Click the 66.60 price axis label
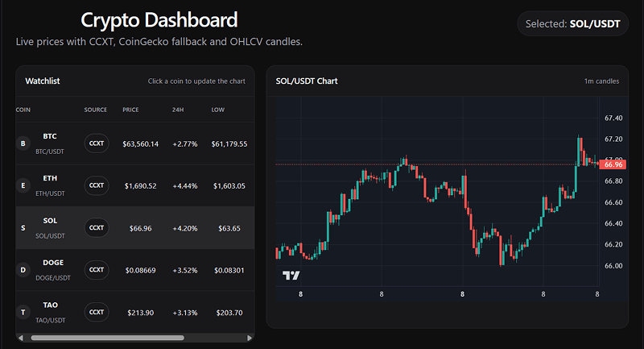The image size is (644, 349). [613, 202]
